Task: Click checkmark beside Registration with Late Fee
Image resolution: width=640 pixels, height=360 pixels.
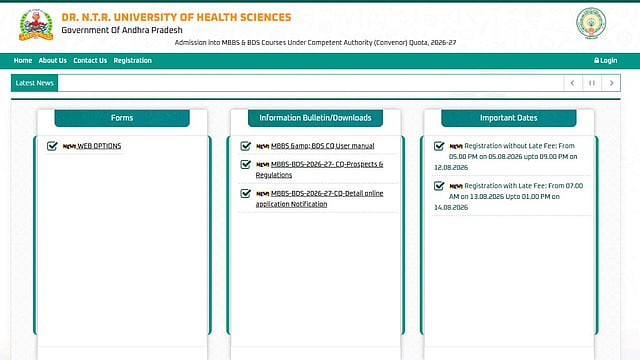Action: tap(439, 186)
